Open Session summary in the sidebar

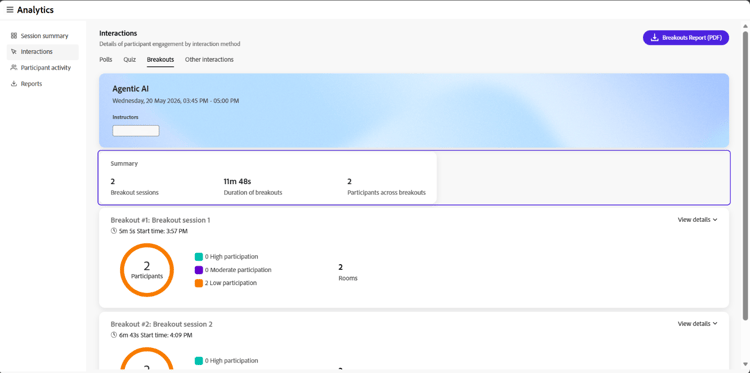coord(43,36)
